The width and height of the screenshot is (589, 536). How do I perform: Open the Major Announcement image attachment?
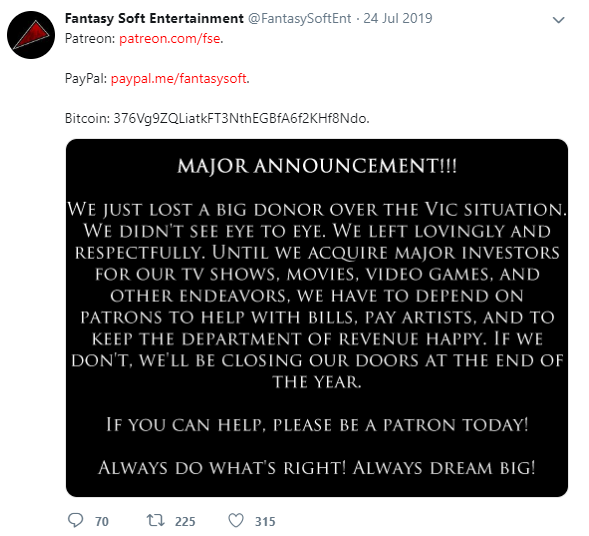(x=317, y=318)
